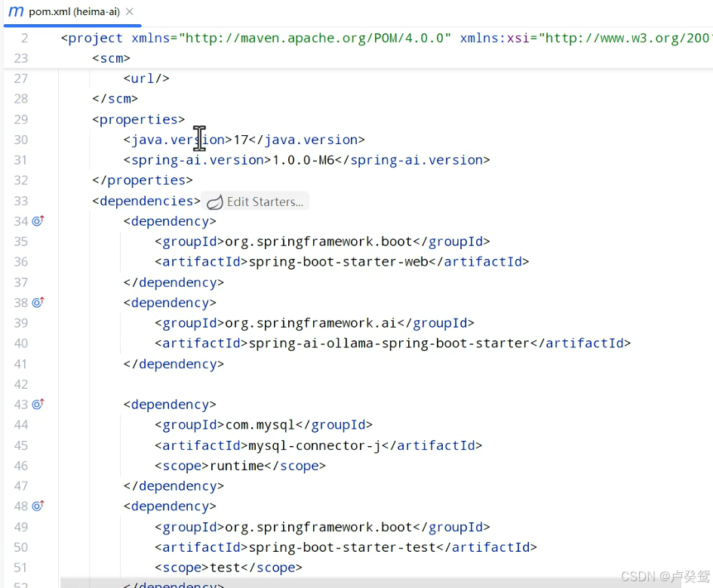Click artifactId spring-boot-starter-web
713x588 pixels.
coord(338,262)
